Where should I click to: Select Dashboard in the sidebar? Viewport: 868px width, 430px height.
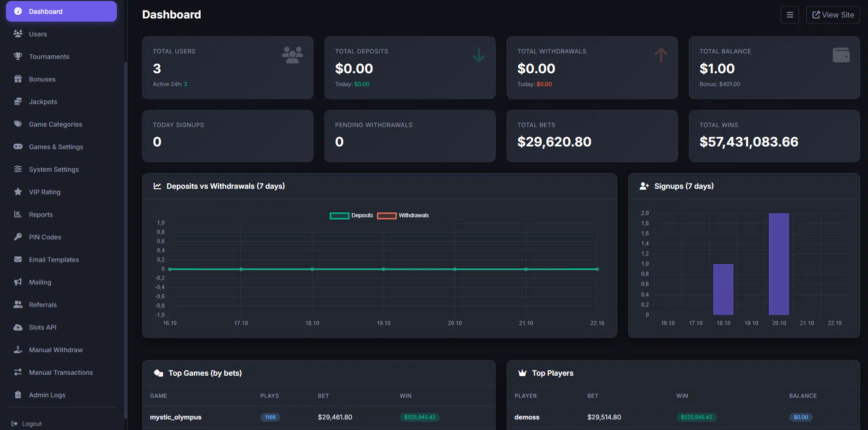[x=61, y=12]
